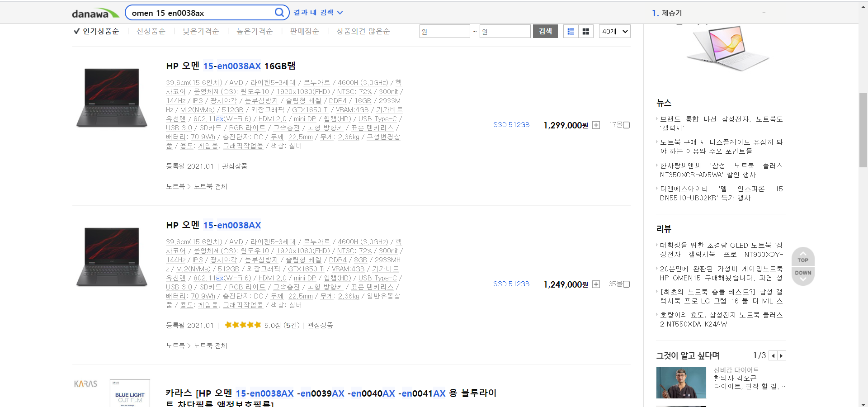Open 카라스 블루라이트 차단필름 product title
This screenshot has height=407, width=868.
tap(331, 398)
